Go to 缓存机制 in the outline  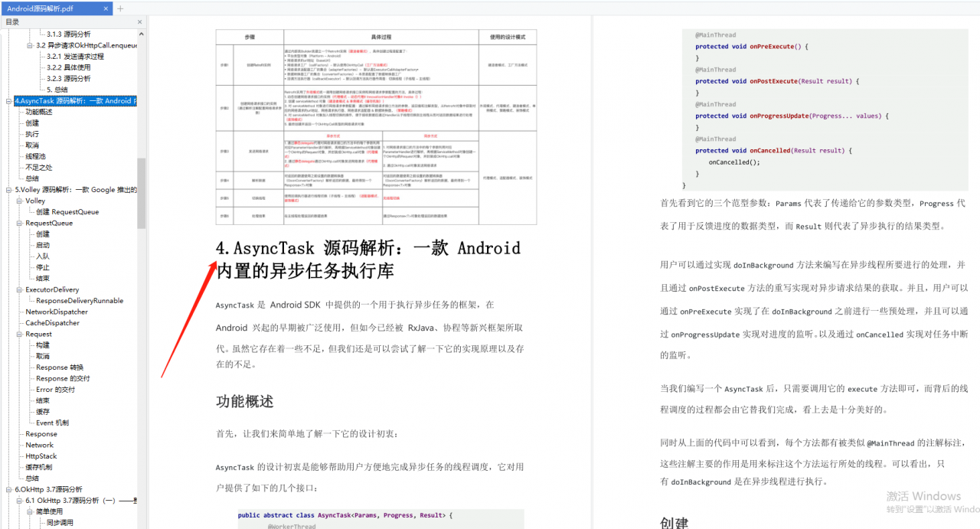[x=39, y=467]
